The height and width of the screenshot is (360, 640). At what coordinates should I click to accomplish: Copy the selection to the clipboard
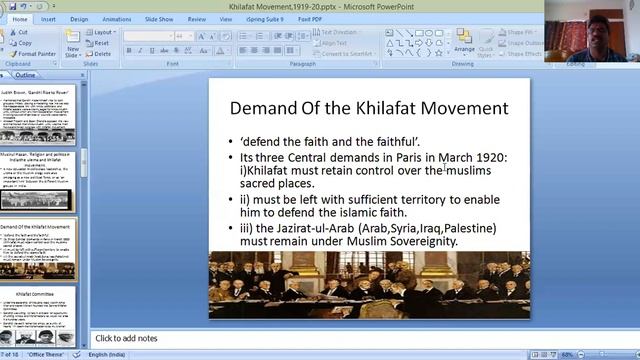(20, 43)
